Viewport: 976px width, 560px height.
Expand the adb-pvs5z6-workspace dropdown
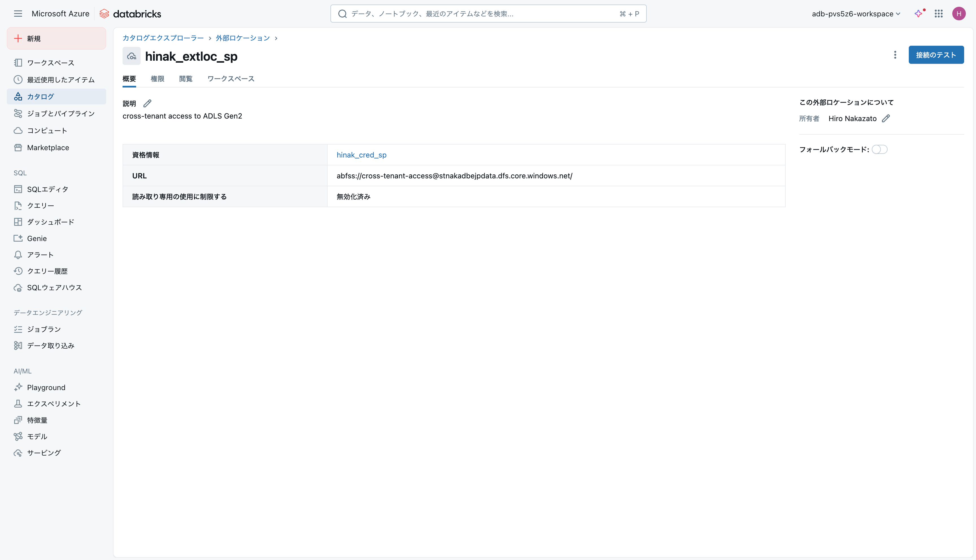pos(856,14)
